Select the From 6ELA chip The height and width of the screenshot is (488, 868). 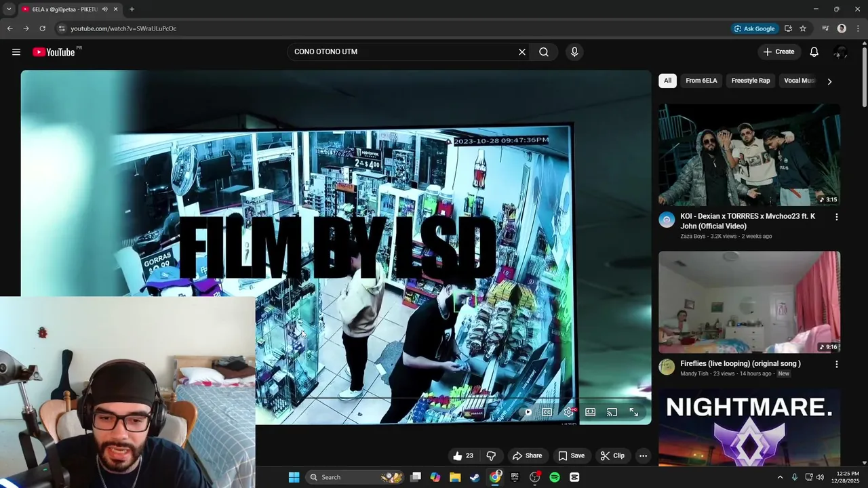[x=701, y=81]
